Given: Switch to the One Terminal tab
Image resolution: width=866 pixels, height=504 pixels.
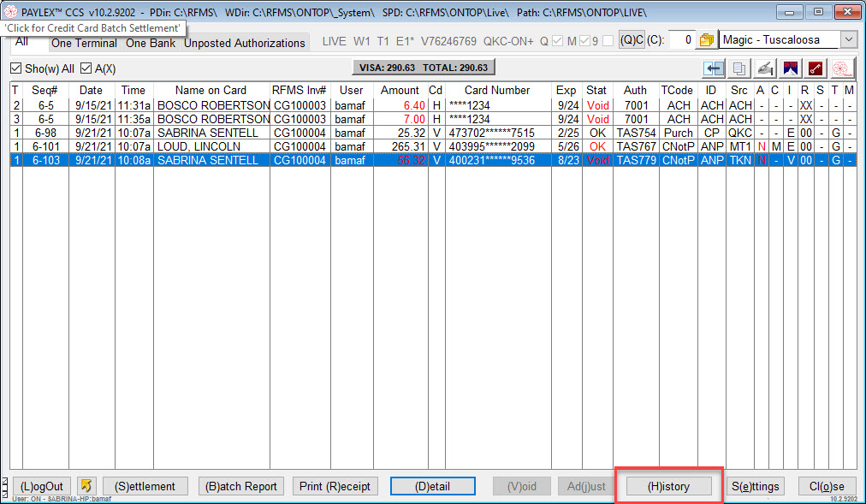Looking at the screenshot, I should [84, 43].
